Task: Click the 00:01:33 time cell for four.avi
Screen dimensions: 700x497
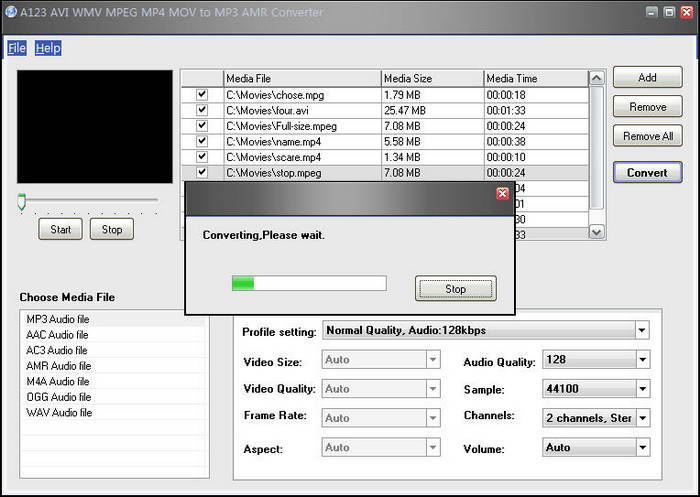Action: pyautogui.click(x=536, y=110)
